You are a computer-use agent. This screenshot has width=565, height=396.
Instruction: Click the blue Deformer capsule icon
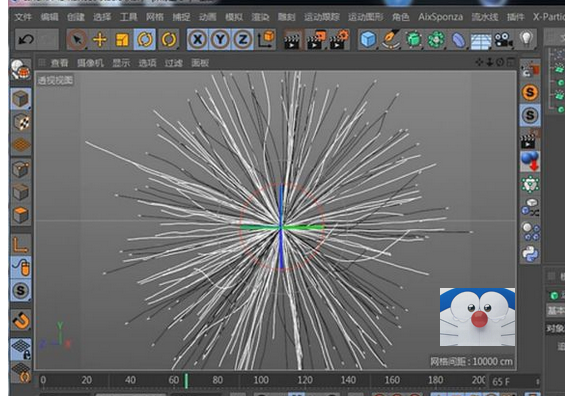tap(458, 40)
